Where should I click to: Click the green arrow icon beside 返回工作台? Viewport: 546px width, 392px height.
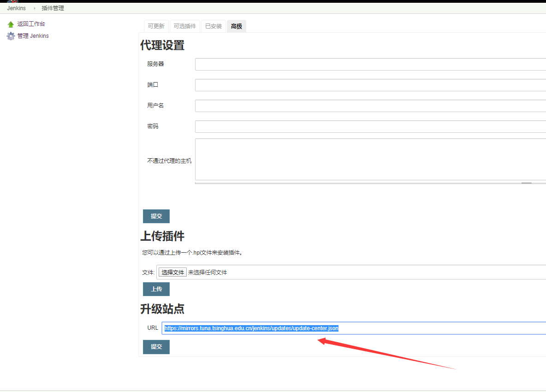tap(11, 24)
